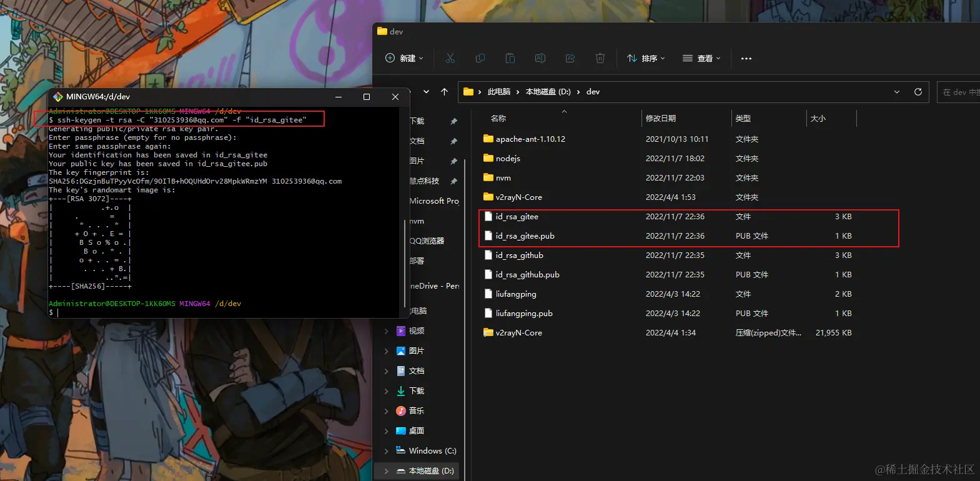Screen dimensions: 980x481
Task: Click the 桌面 desktop icon in navigation tree
Action: pyautogui.click(x=401, y=431)
